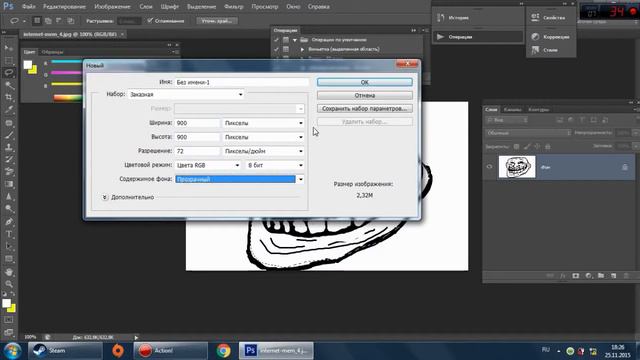
Task: Toggle Quick Mask mode icon
Action: pyautogui.click(x=9, y=320)
